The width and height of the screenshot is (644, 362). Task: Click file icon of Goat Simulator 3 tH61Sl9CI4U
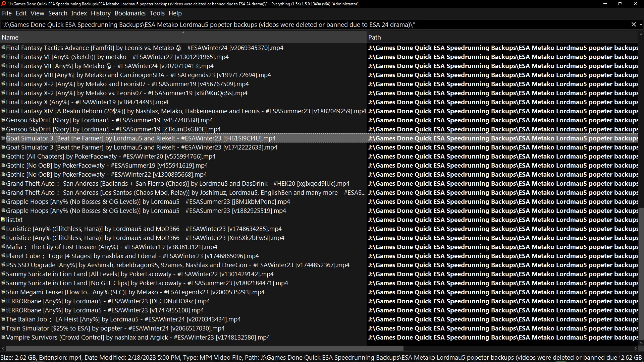point(3,138)
